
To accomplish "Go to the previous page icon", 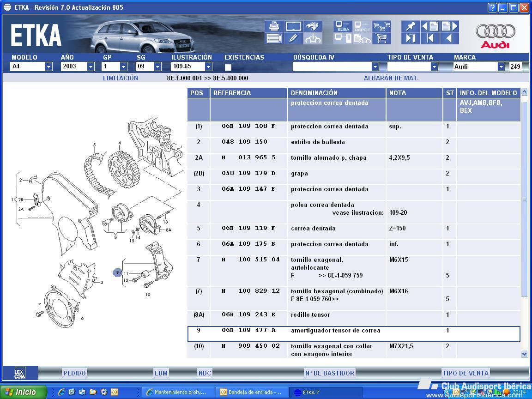I will (430, 26).
